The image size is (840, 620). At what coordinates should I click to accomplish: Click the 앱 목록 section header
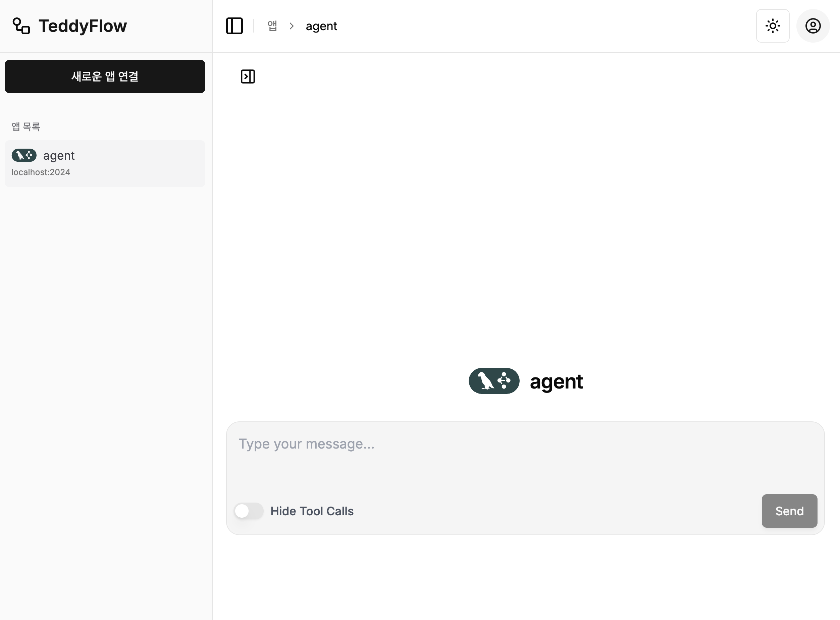[25, 127]
